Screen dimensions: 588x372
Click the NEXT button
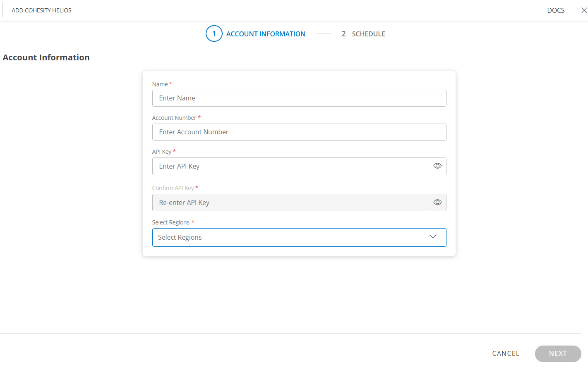(x=558, y=354)
